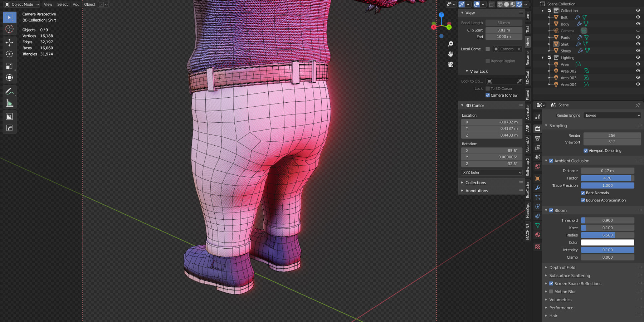Activate the Move tool
The image size is (644, 322).
coord(9,43)
